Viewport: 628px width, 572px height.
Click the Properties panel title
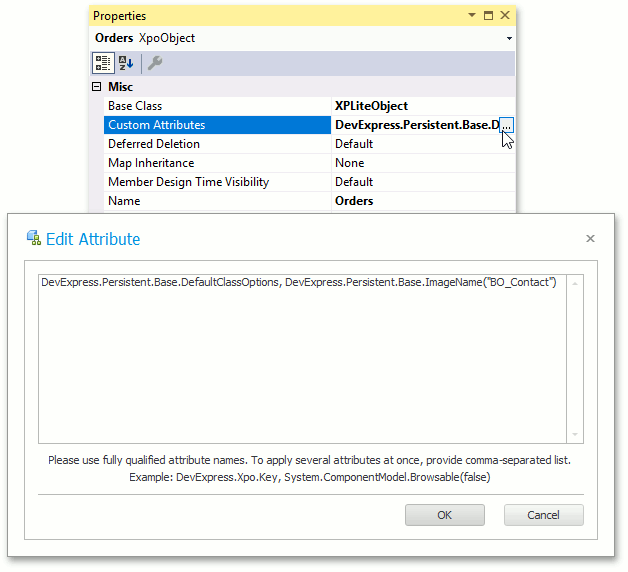coord(119,16)
